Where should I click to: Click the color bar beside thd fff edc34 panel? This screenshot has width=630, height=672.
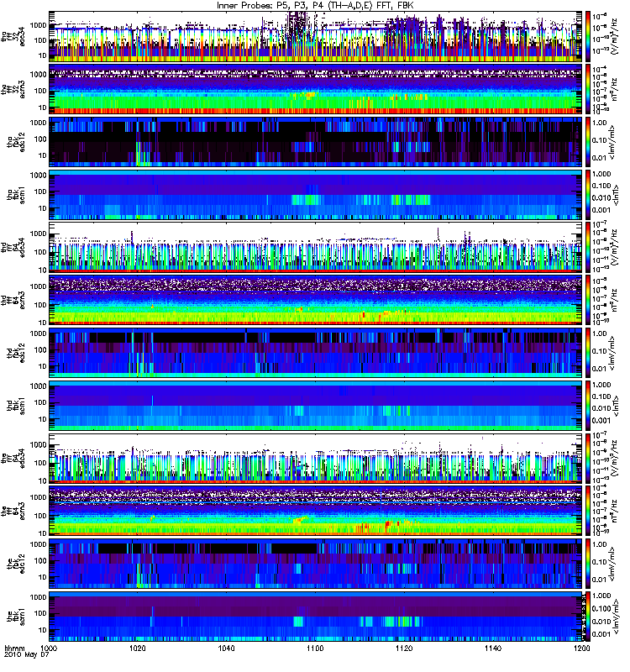click(588, 247)
